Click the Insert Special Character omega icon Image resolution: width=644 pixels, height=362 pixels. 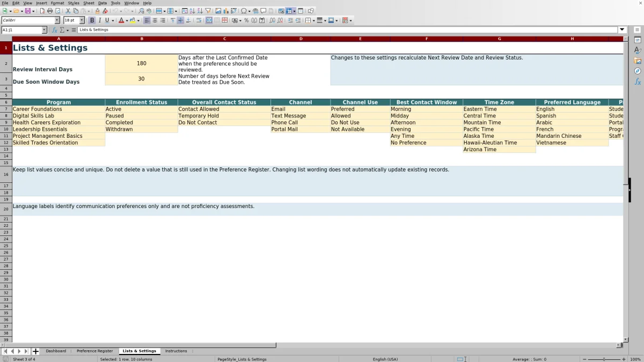(x=244, y=11)
